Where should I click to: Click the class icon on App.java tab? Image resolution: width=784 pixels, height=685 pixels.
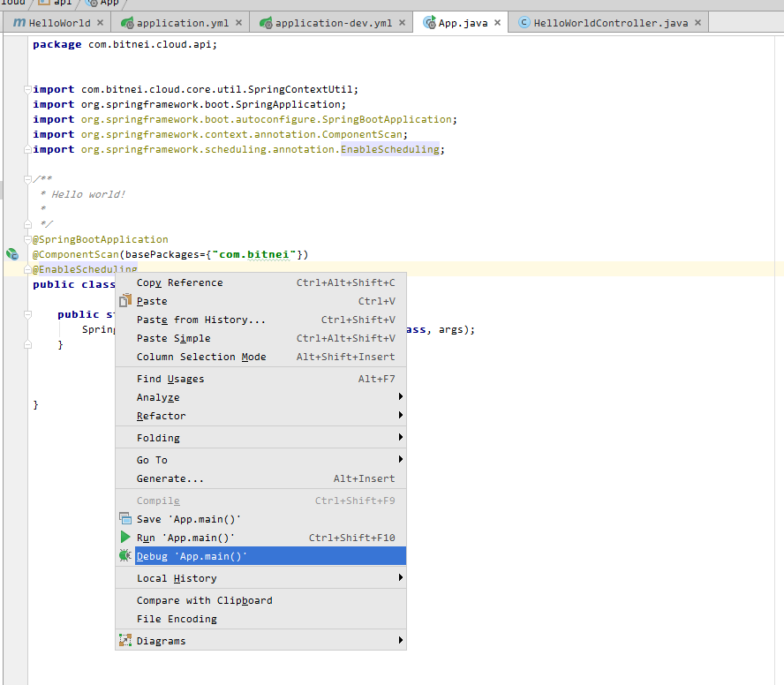click(x=429, y=22)
